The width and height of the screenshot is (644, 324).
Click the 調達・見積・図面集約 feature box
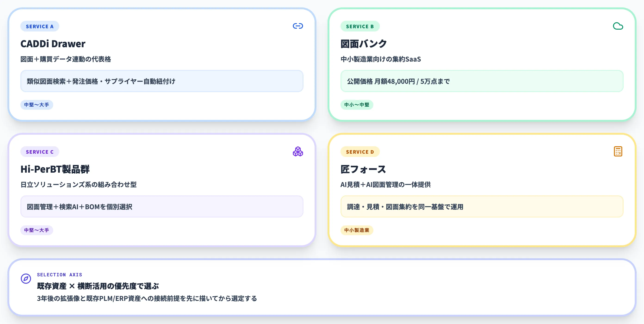point(482,206)
